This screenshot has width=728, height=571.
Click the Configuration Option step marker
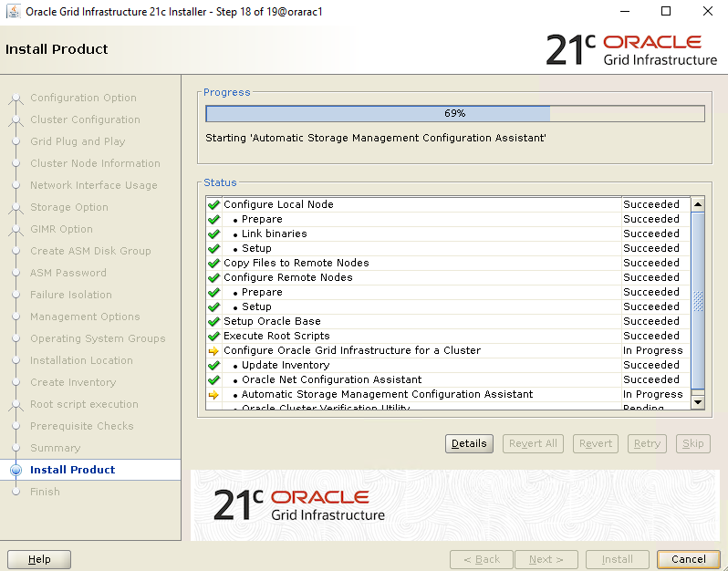(16, 98)
